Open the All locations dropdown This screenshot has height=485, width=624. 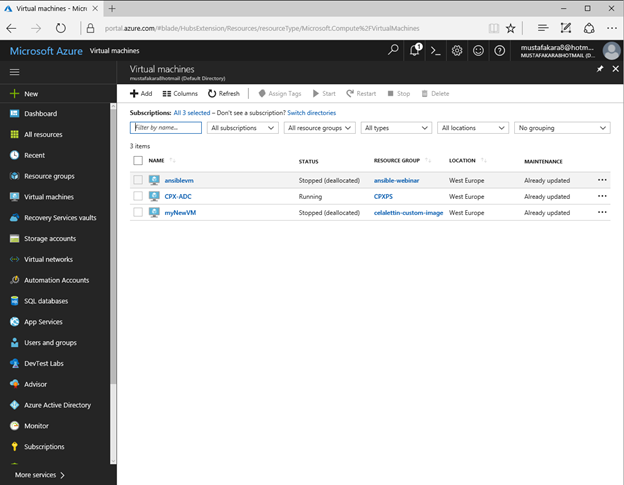pyautogui.click(x=473, y=128)
